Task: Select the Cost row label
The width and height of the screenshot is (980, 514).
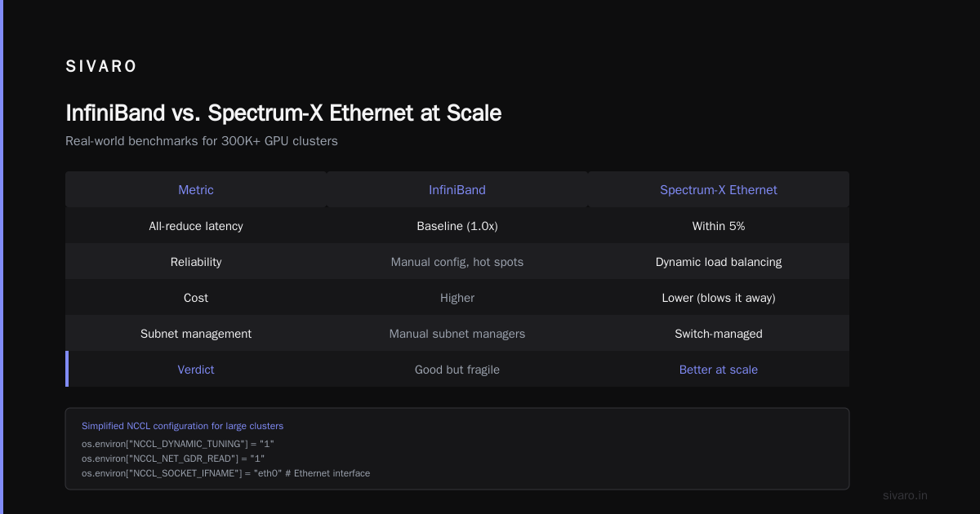Action: click(x=196, y=298)
